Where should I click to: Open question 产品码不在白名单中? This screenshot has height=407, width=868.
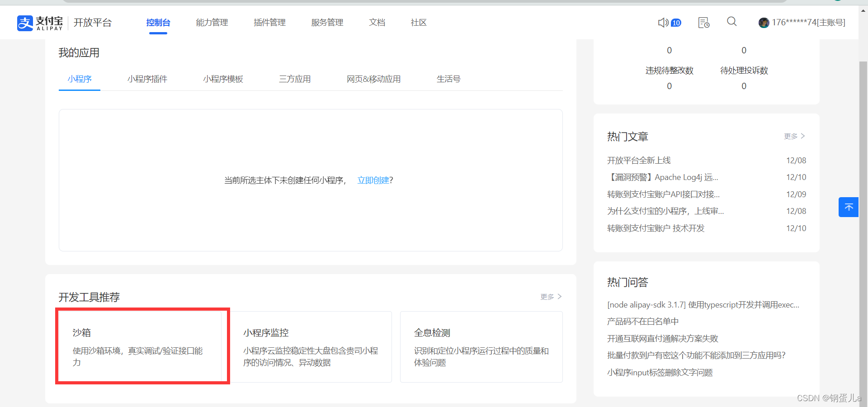[x=643, y=322]
